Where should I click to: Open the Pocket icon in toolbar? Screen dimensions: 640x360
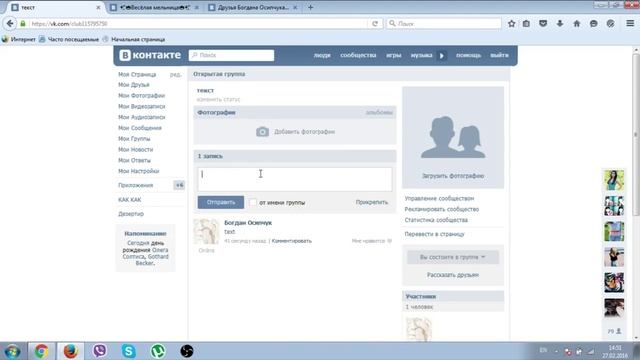click(543, 24)
